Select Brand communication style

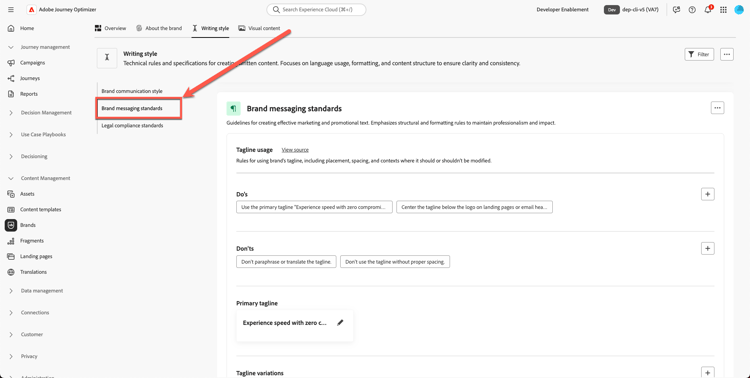(x=132, y=91)
